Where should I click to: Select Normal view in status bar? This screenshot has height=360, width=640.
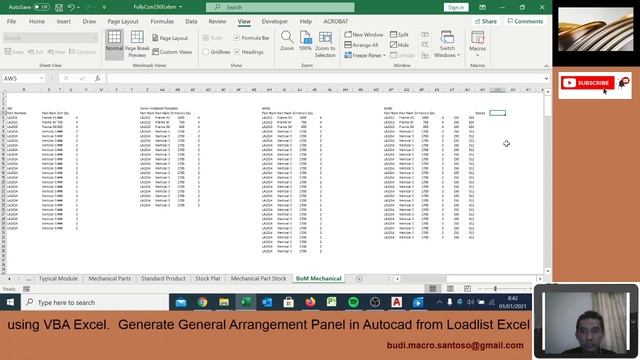[433, 289]
